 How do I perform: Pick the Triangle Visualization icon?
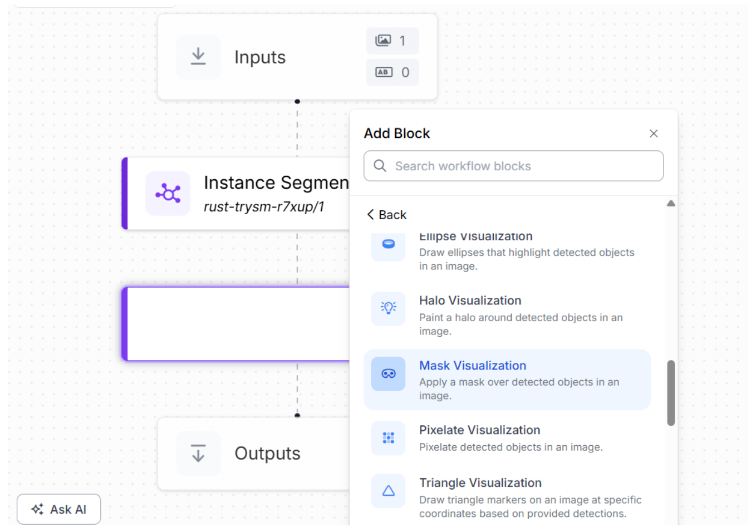click(388, 491)
